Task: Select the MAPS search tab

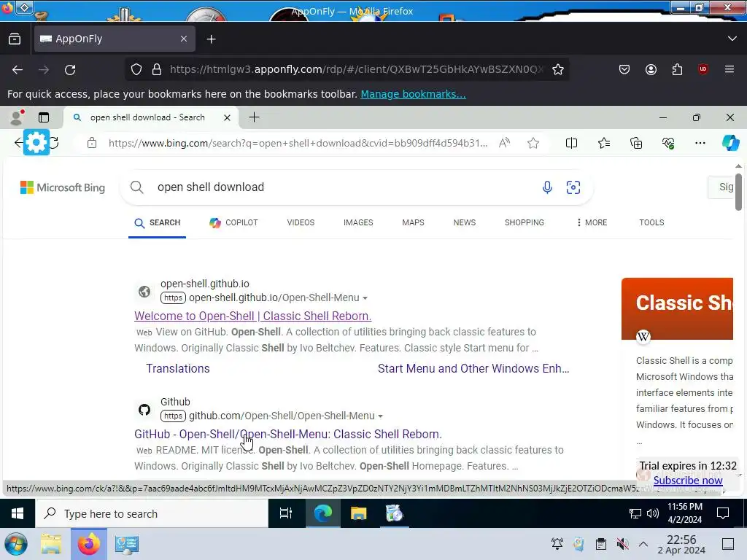Action: (x=413, y=222)
